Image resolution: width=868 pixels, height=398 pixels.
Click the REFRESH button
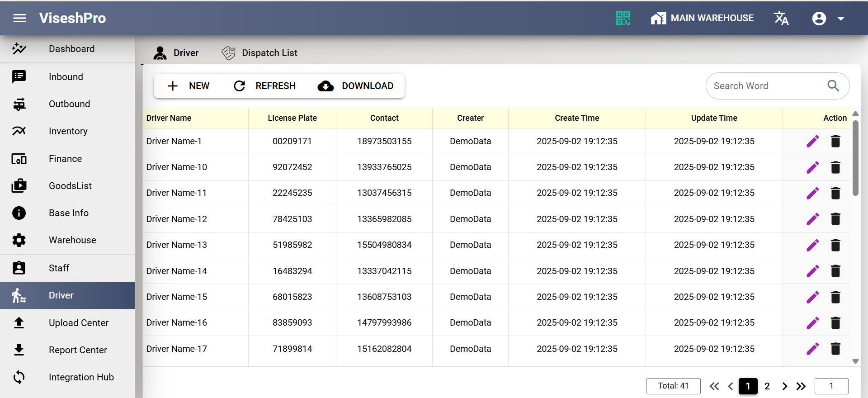pos(264,86)
